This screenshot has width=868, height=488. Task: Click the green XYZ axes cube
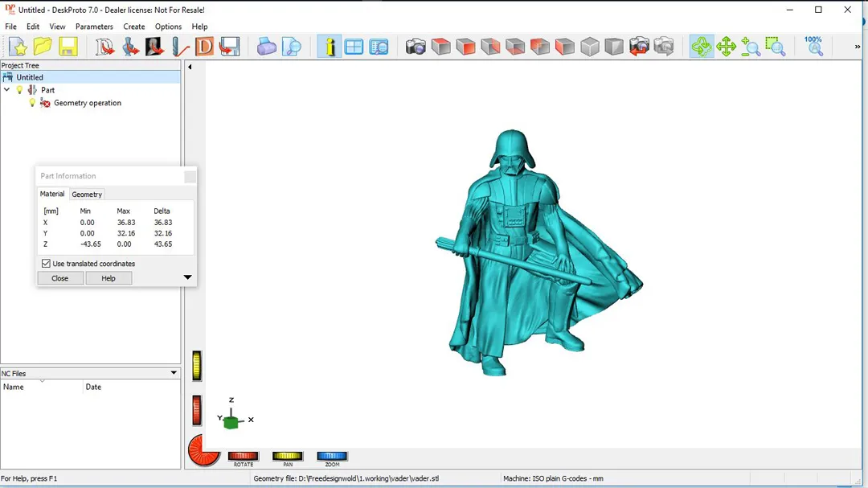(231, 422)
